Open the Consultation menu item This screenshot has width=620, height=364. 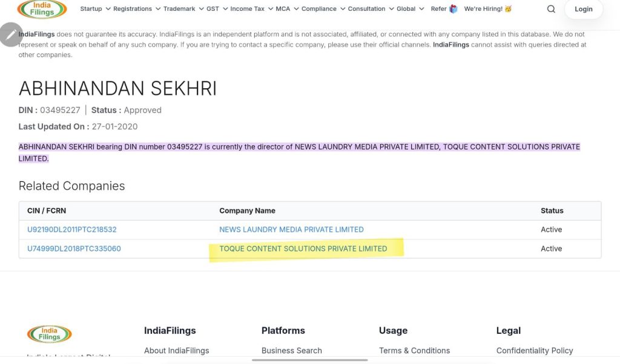click(366, 8)
